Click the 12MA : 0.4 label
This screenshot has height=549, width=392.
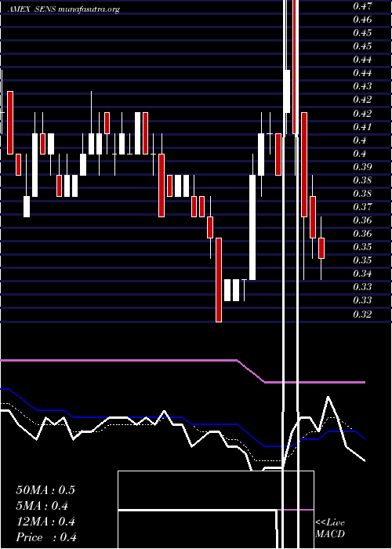[x=45, y=522]
